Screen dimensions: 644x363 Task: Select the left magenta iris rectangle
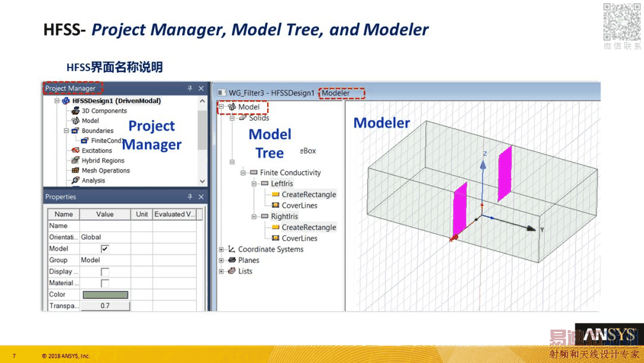pos(460,210)
